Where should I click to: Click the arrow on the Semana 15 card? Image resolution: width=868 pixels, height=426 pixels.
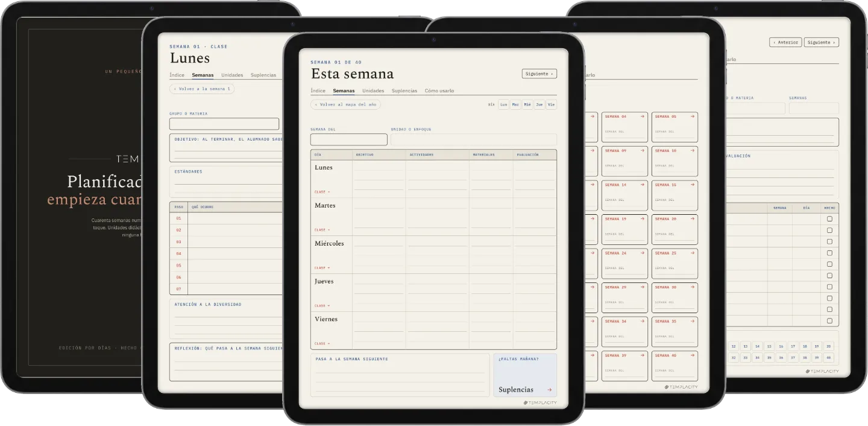click(x=693, y=185)
